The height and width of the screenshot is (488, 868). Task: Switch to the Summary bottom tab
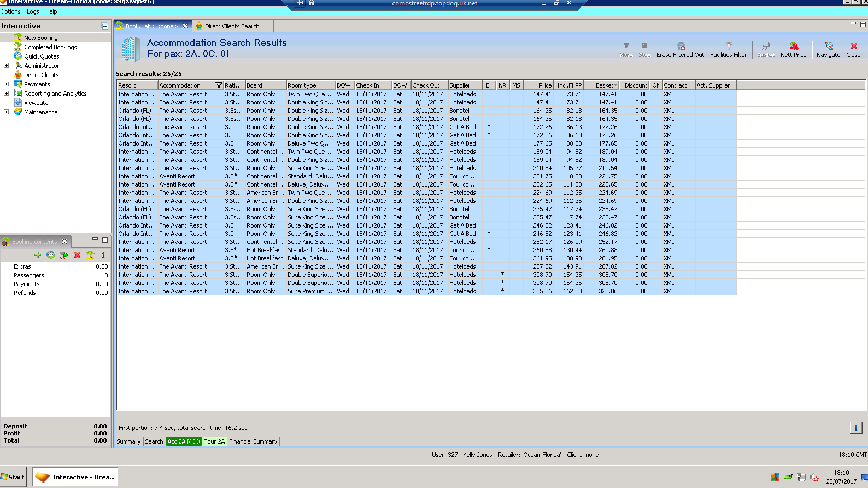(x=128, y=441)
